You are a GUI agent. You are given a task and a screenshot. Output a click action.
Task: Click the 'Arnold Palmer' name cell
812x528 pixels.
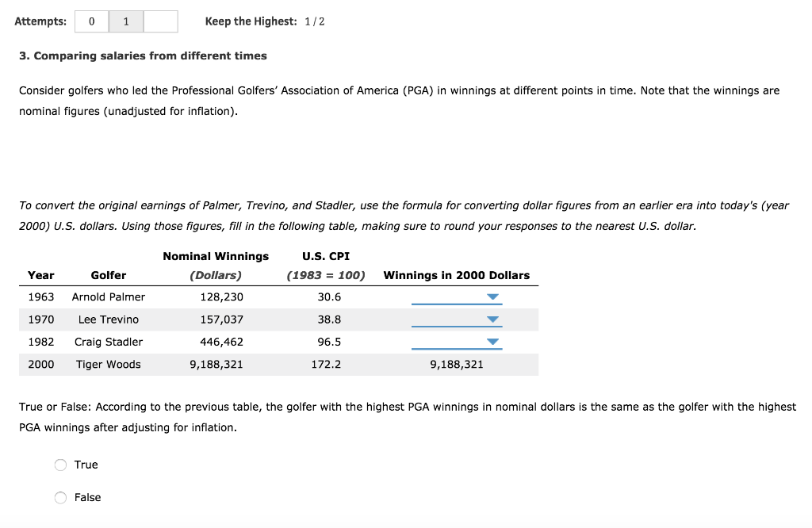(108, 297)
